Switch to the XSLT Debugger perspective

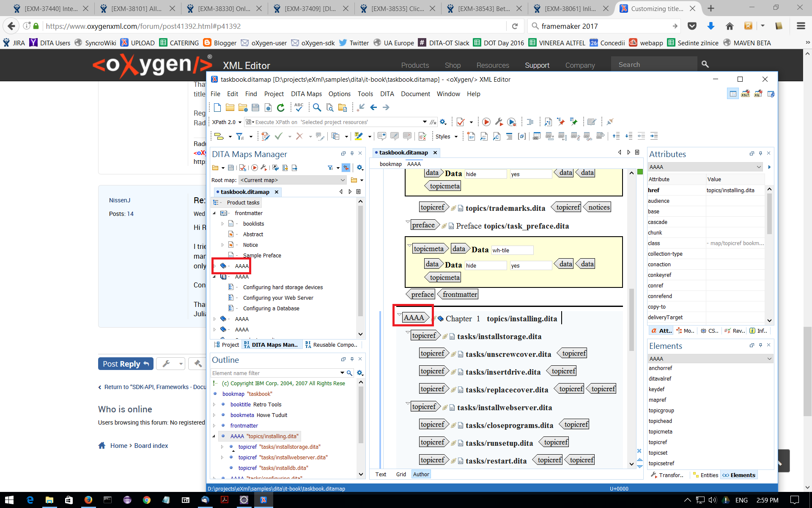[x=746, y=94]
